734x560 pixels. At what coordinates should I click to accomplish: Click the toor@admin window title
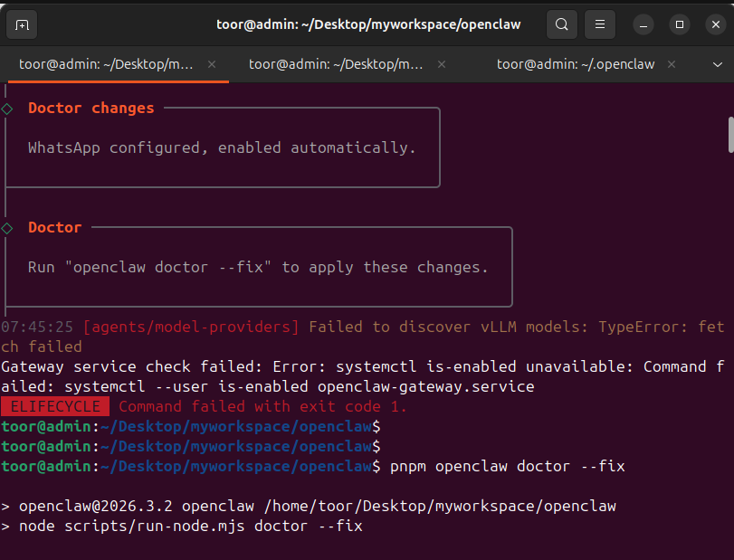click(x=367, y=24)
